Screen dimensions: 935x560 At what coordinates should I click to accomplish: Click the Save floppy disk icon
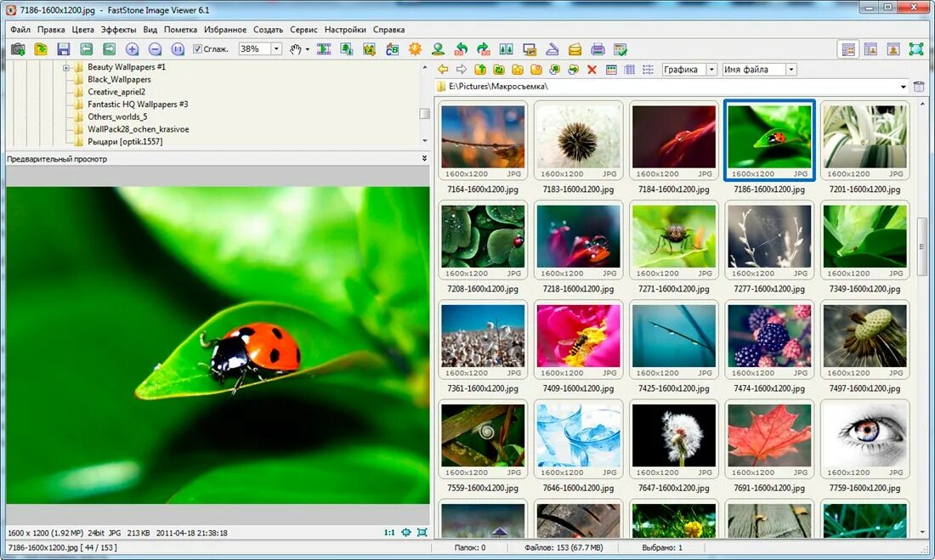coord(63,49)
